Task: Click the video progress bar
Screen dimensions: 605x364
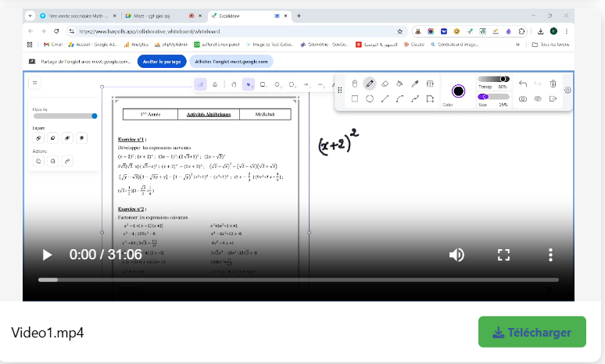Action: pos(298,280)
